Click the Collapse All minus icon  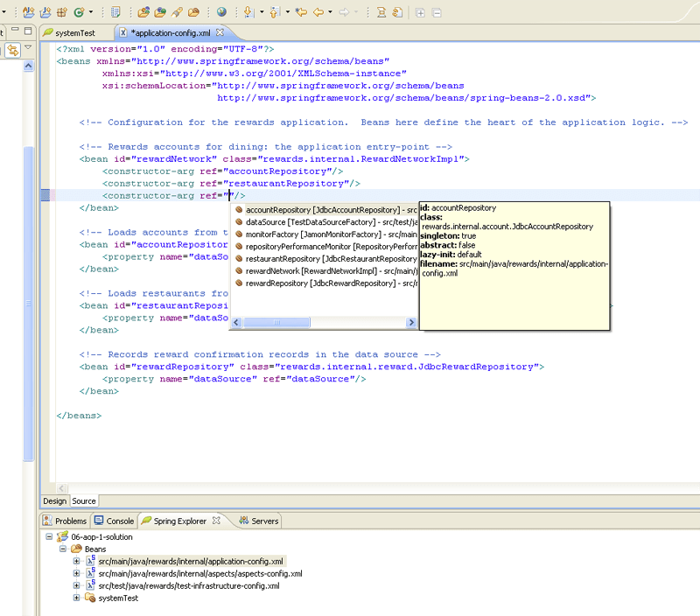(437, 12)
